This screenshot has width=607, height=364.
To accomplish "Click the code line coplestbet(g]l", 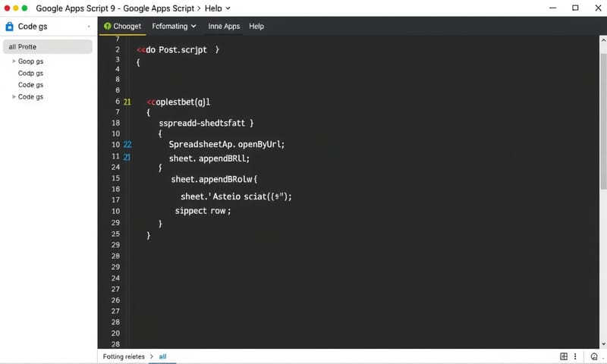I will coord(178,102).
